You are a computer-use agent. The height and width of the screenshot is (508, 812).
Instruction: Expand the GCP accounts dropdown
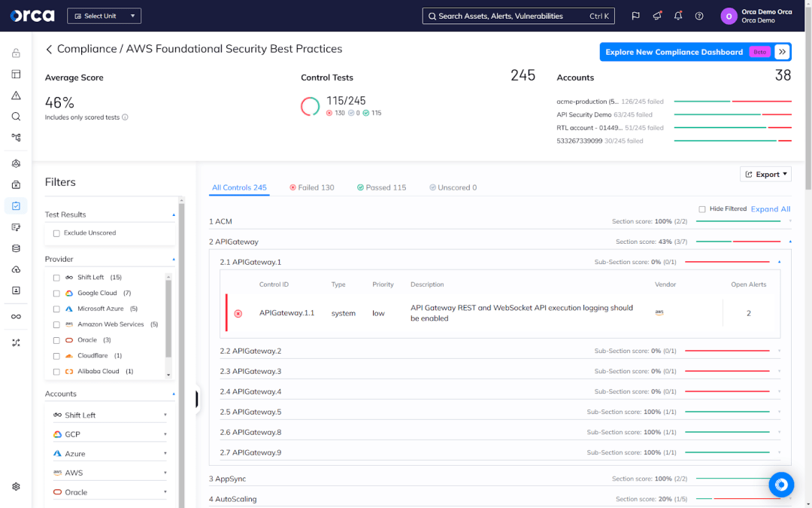pos(110,434)
